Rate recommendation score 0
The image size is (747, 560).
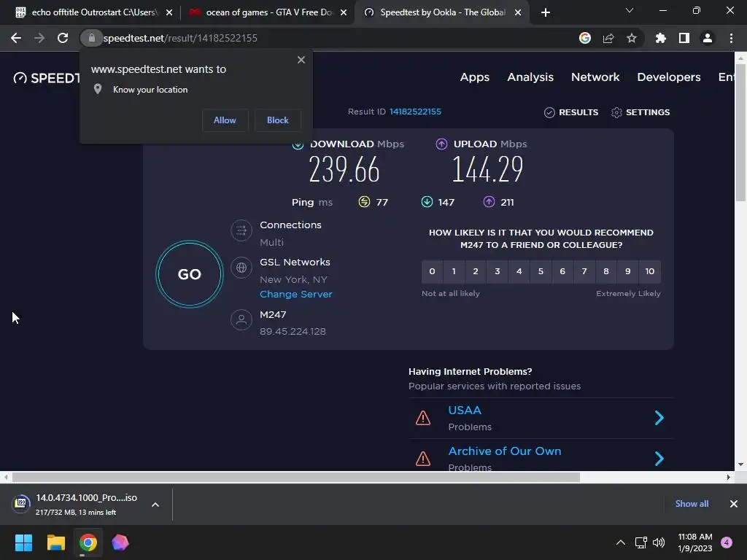click(x=432, y=271)
